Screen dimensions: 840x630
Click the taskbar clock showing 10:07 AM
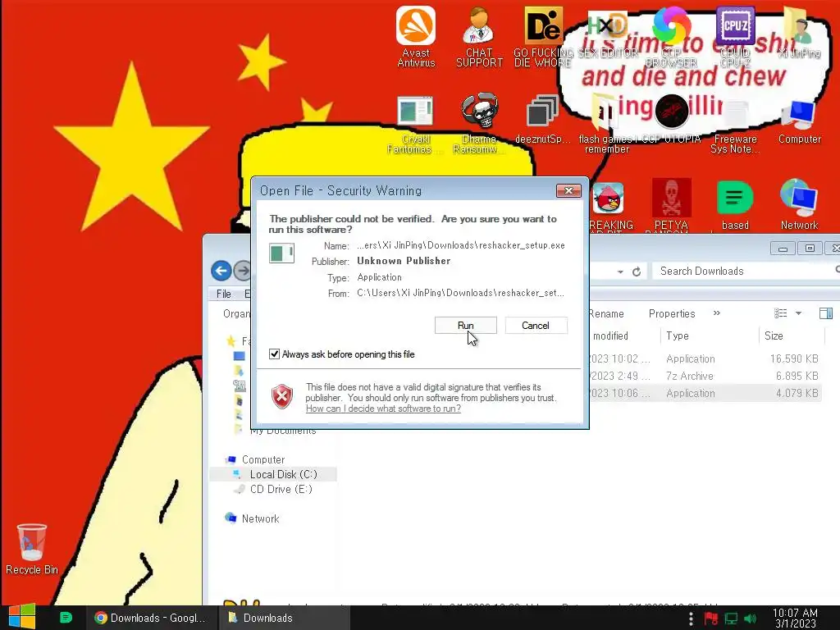795,619
